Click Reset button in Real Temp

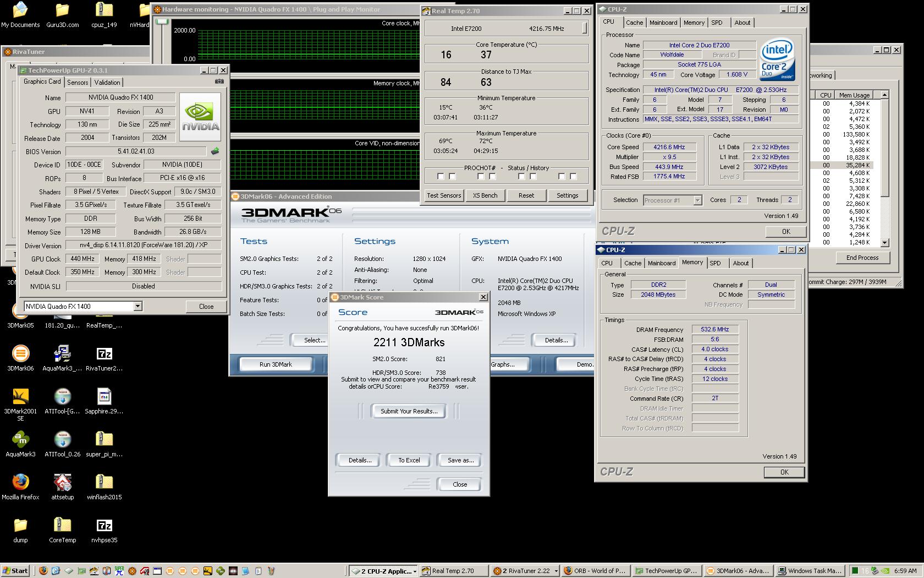[x=526, y=195]
